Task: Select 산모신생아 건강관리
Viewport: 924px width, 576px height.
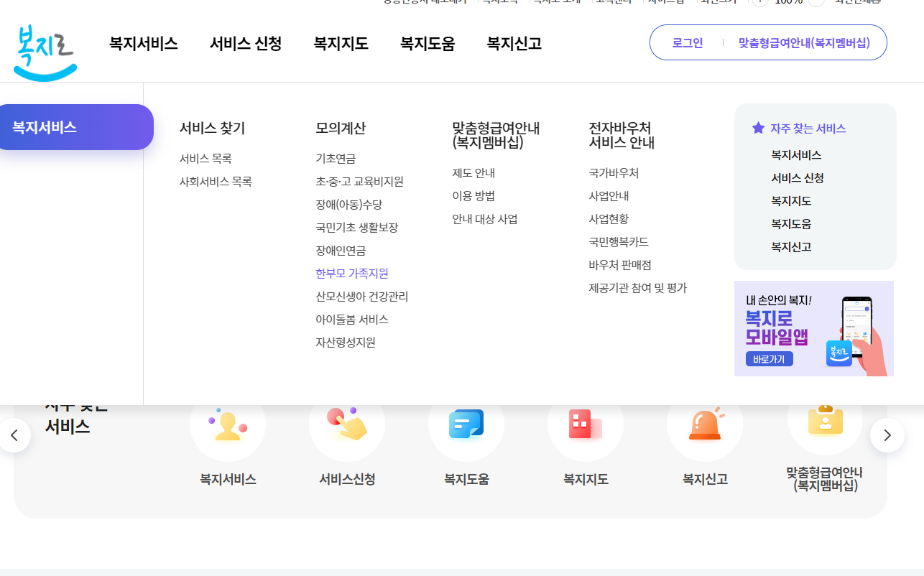Action: (361, 296)
